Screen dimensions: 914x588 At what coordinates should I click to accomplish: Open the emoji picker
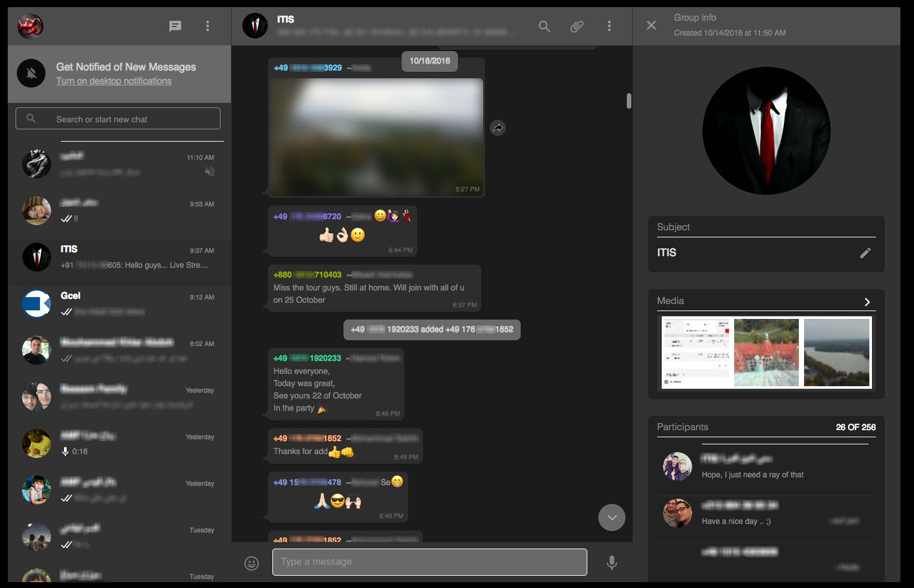[x=251, y=563]
